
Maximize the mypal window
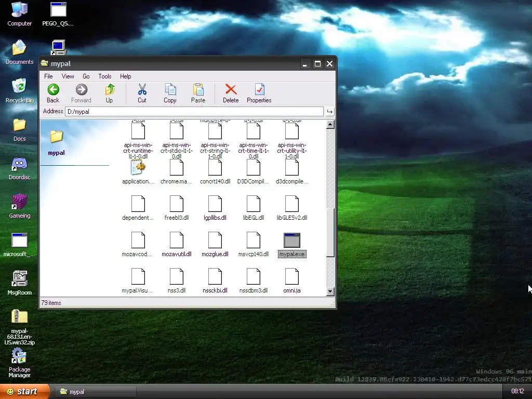317,64
